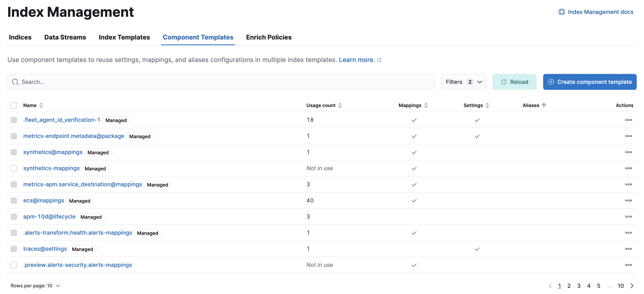Check the synthetics-mappings row checkbox
This screenshot has width=644, height=294.
(14, 168)
